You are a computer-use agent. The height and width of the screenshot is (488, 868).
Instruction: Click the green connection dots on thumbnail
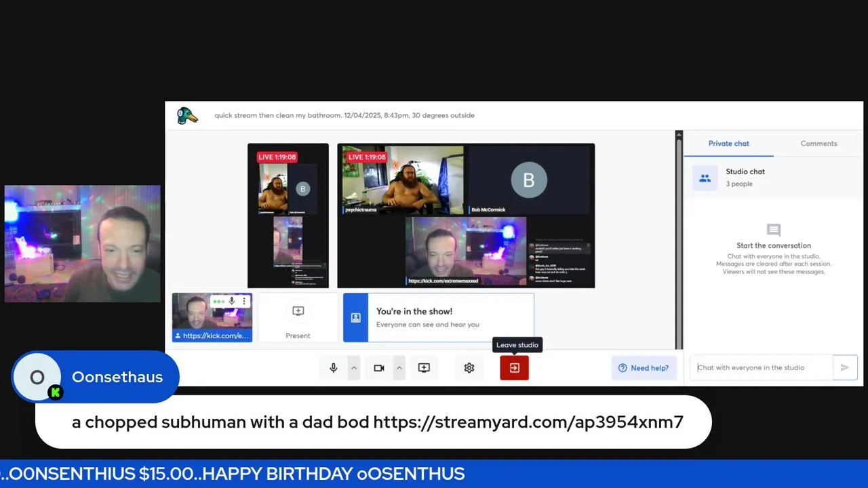coord(218,301)
